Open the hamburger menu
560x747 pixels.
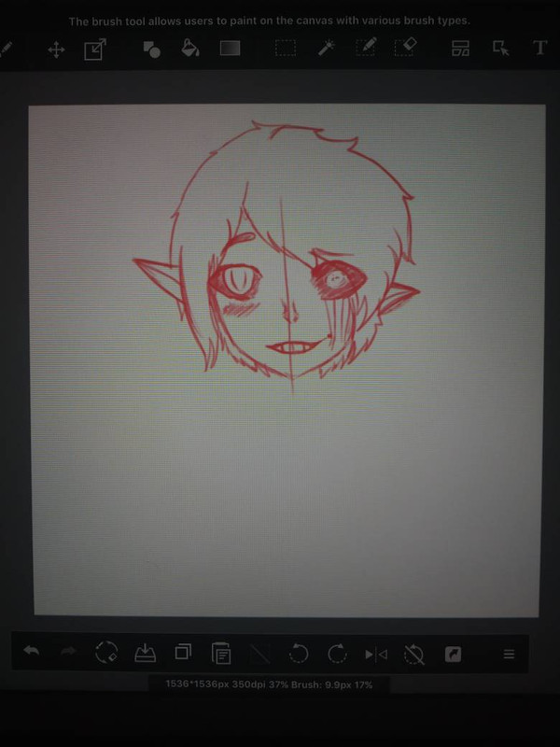[x=509, y=655]
